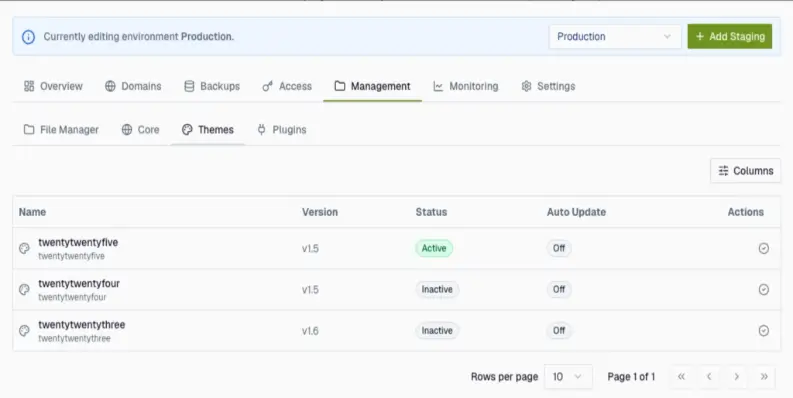
Task: Open actions menu for twentytwentyfive theme
Action: coord(764,248)
